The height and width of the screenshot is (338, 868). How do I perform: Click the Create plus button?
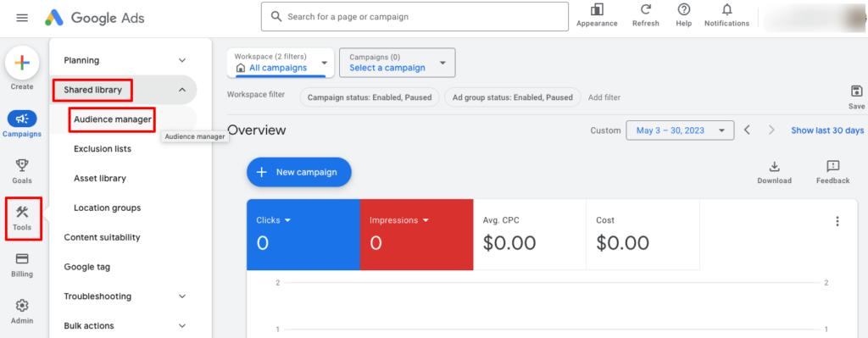click(22, 63)
